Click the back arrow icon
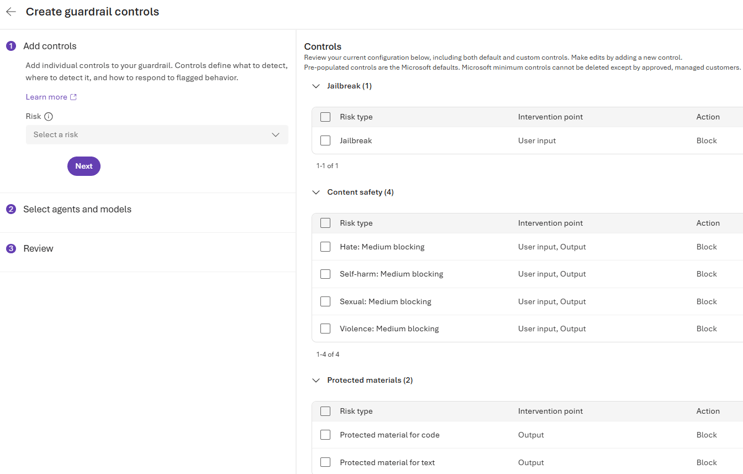Screen dimensions: 743x474 [x=11, y=12]
